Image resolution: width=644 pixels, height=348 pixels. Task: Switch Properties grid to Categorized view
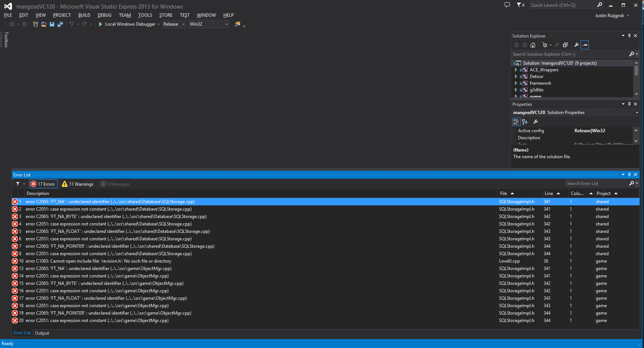pos(516,121)
